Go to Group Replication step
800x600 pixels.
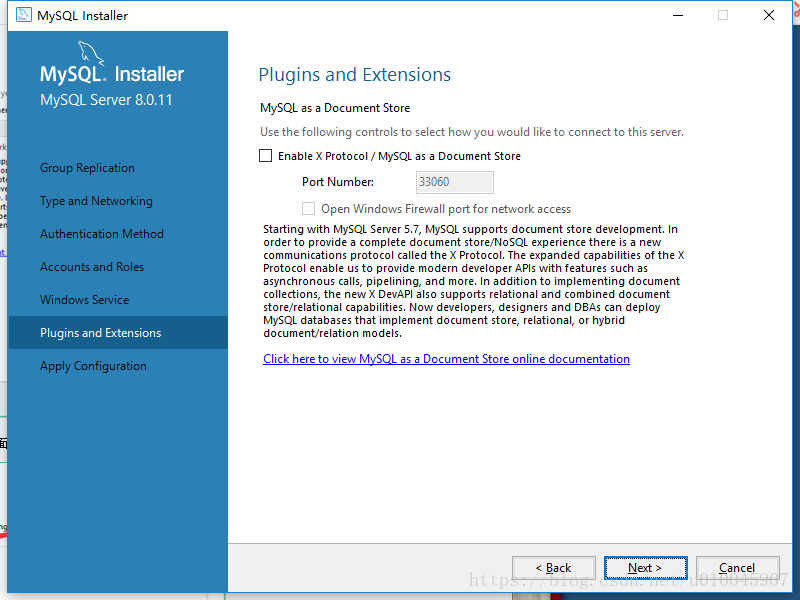point(87,168)
